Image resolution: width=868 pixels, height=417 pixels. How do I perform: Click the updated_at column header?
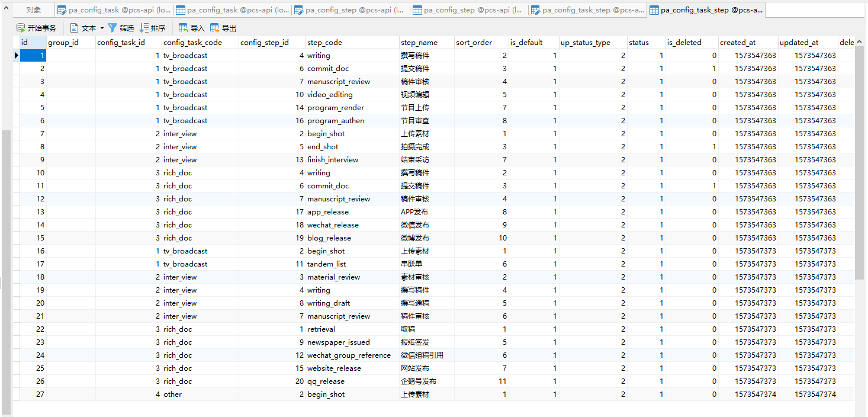pos(808,43)
